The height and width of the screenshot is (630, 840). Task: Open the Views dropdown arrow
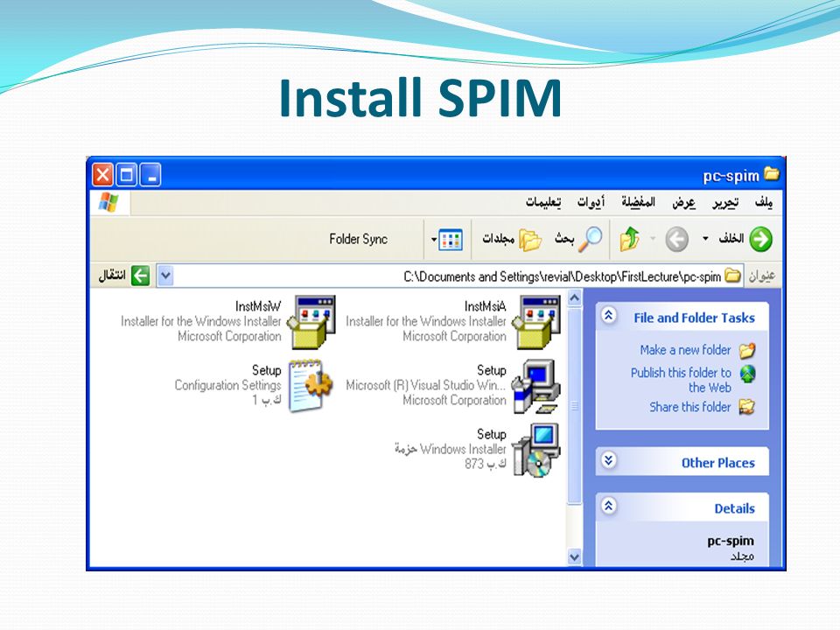tap(434, 240)
